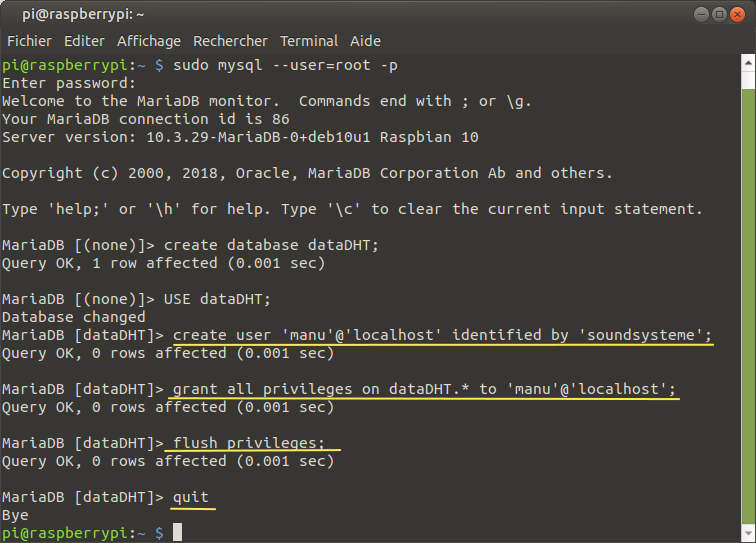756x543 pixels.
Task: Open the Rechercher menu
Action: point(230,41)
